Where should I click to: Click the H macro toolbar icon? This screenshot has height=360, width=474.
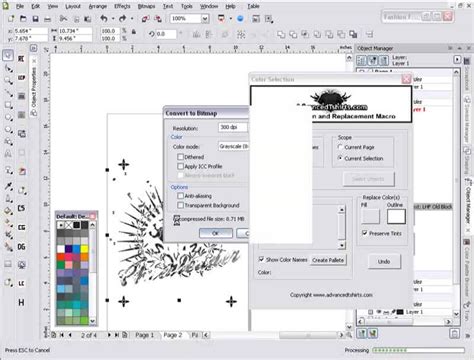tap(21, 302)
